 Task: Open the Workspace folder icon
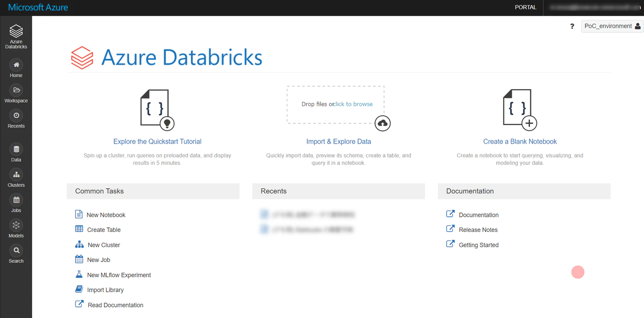pos(16,90)
